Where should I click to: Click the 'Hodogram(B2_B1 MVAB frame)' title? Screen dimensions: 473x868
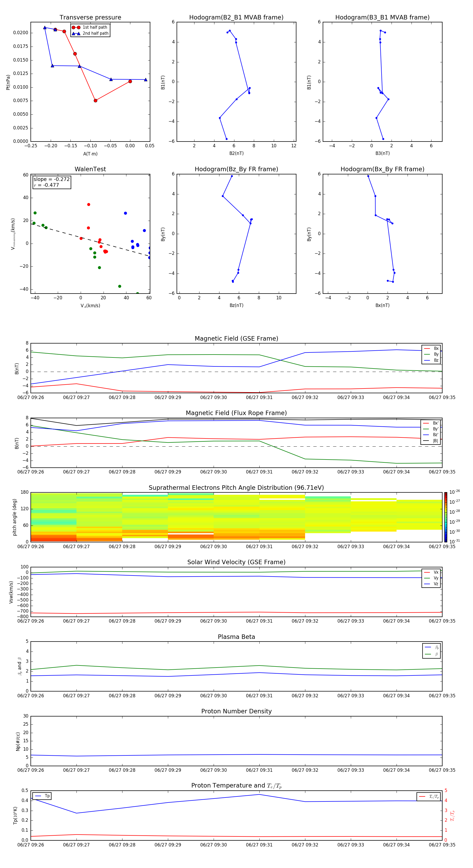(x=236, y=18)
